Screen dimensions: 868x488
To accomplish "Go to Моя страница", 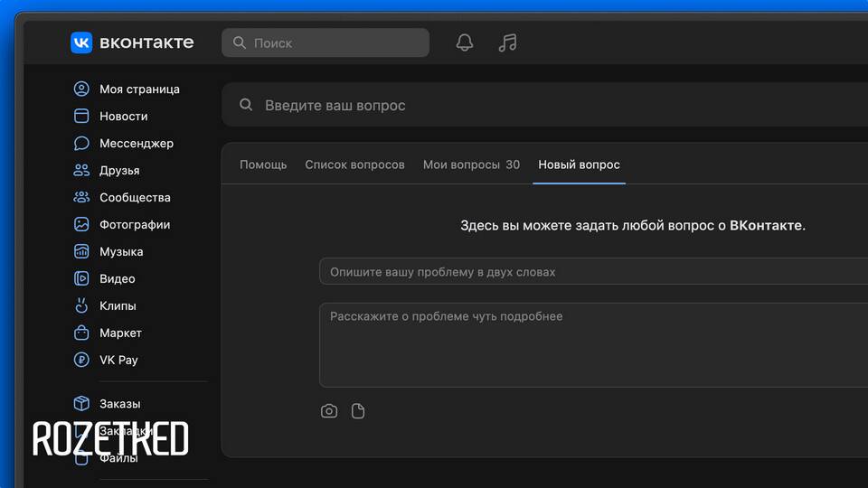I will tap(139, 89).
